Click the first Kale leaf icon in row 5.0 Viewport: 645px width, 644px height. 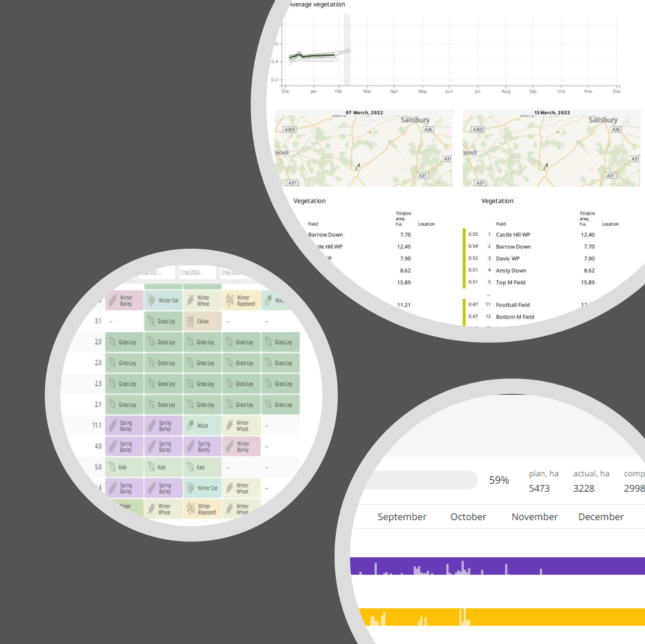[x=113, y=467]
